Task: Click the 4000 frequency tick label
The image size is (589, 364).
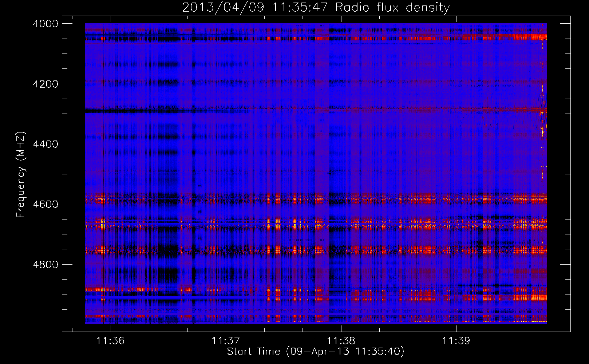Action: coord(46,24)
